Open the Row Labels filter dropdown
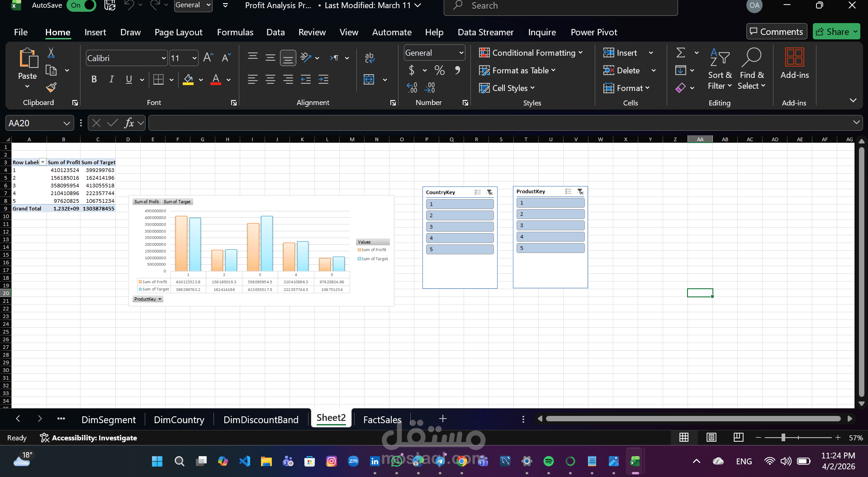The image size is (868, 477). [x=43, y=162]
